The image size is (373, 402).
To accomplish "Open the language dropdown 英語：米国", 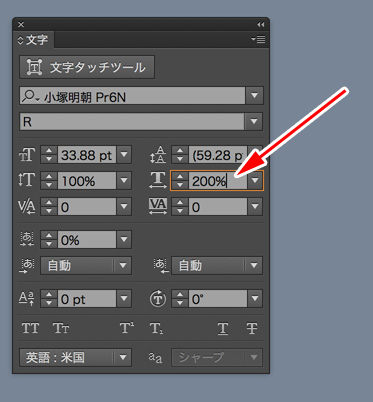I will pos(76,357).
